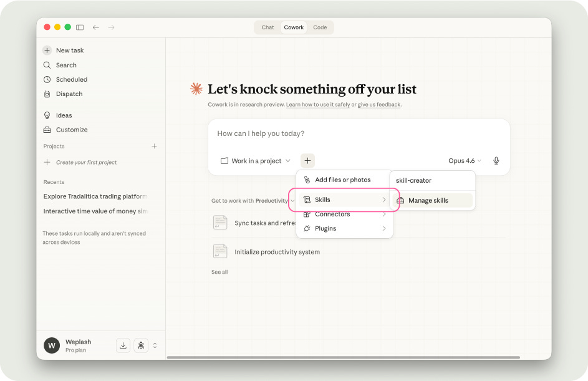The image size is (588, 381).
Task: Switch to the Cowork tab
Action: pos(294,27)
